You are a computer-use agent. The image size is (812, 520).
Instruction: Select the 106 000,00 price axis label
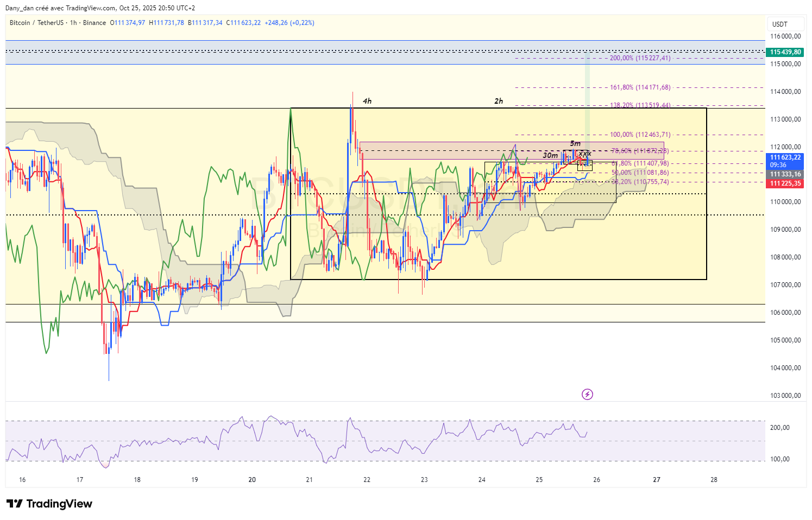(785, 313)
